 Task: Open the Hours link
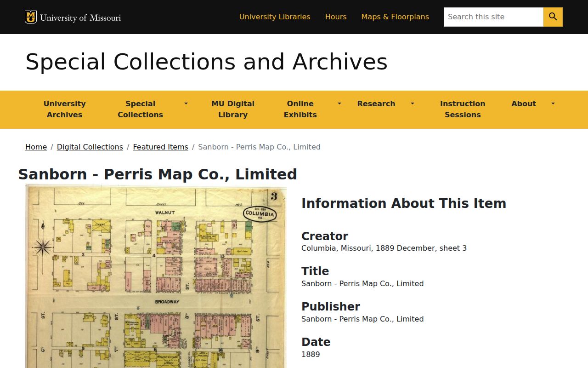coord(336,17)
